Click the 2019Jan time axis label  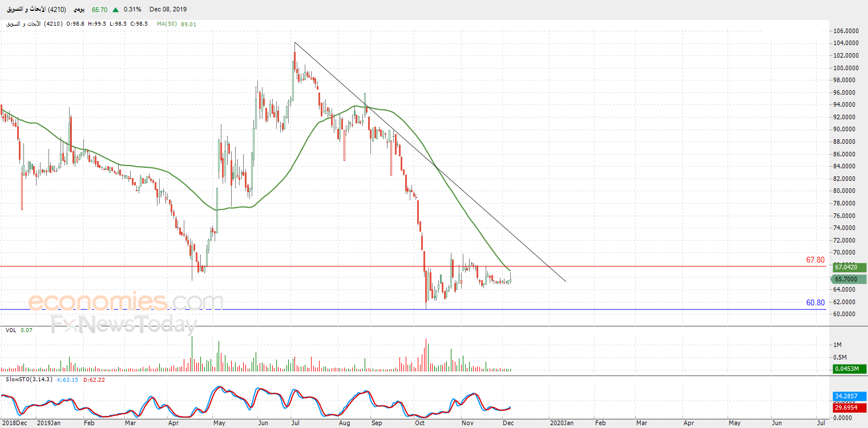(49, 423)
